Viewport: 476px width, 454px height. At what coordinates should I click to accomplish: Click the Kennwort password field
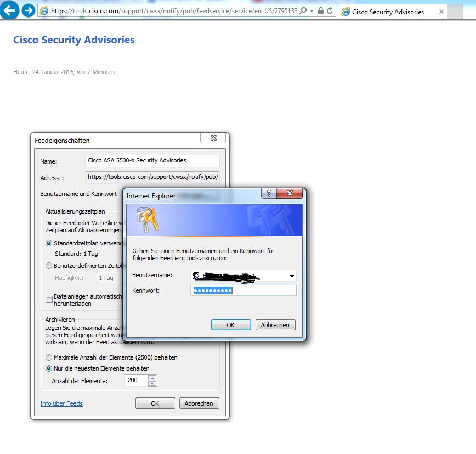tap(243, 290)
